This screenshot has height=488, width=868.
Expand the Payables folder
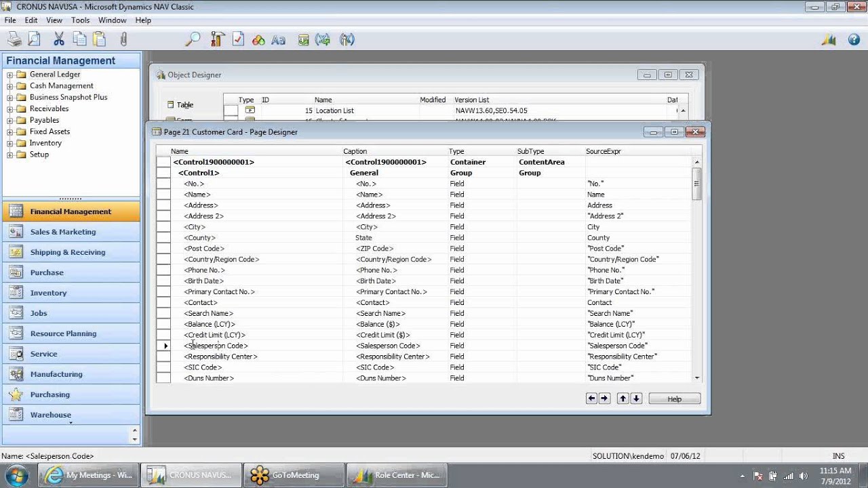pos(10,121)
